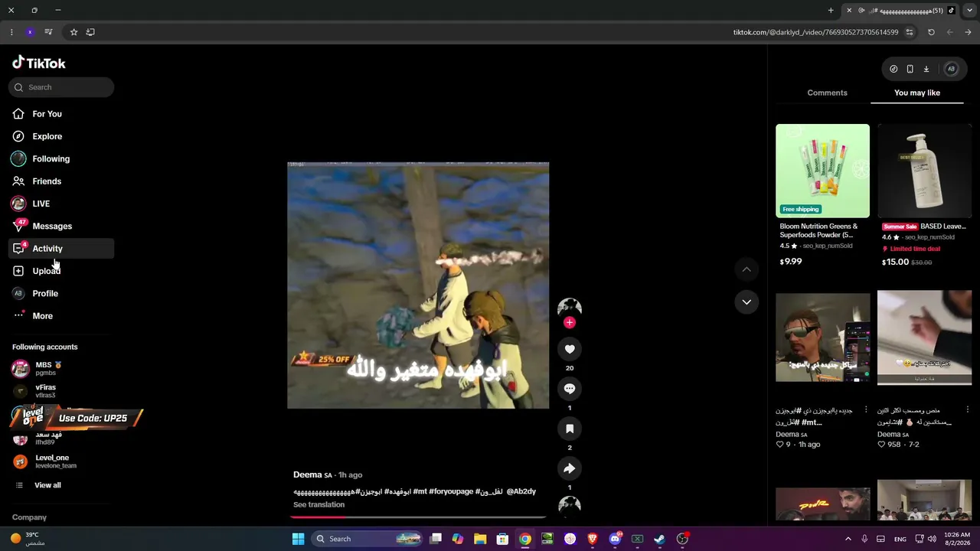Open the #foryoupage hashtag
Image resolution: width=980 pixels, height=551 pixels.
tap(451, 491)
